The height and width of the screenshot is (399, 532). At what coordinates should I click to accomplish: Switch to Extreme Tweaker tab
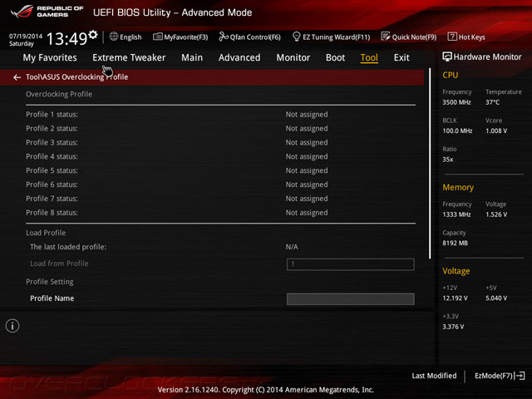[129, 57]
